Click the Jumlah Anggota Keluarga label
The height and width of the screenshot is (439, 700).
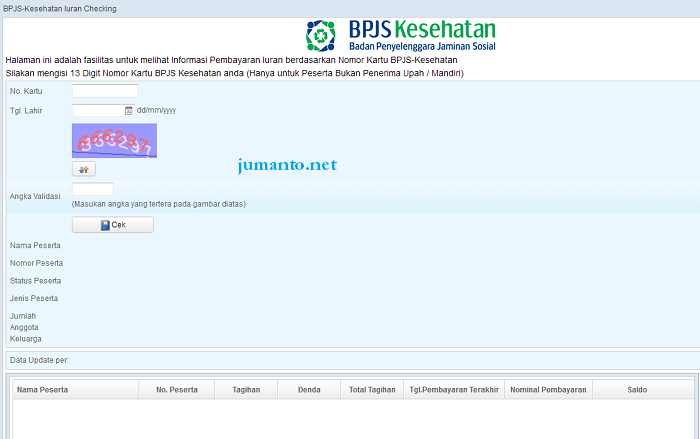pyautogui.click(x=25, y=327)
